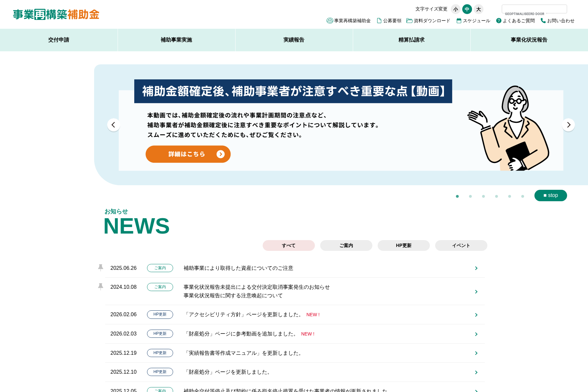Open the 交付申請 menu
The height and width of the screenshot is (392, 588).
click(59, 40)
